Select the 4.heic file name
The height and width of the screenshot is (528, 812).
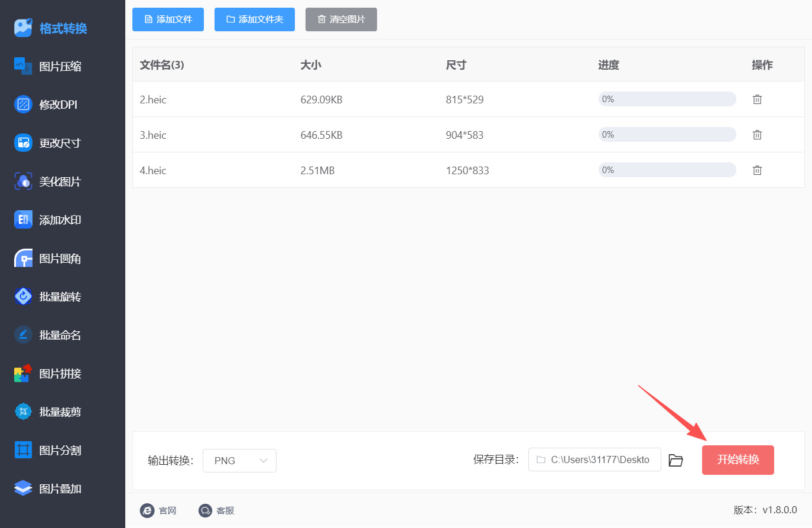coord(153,170)
